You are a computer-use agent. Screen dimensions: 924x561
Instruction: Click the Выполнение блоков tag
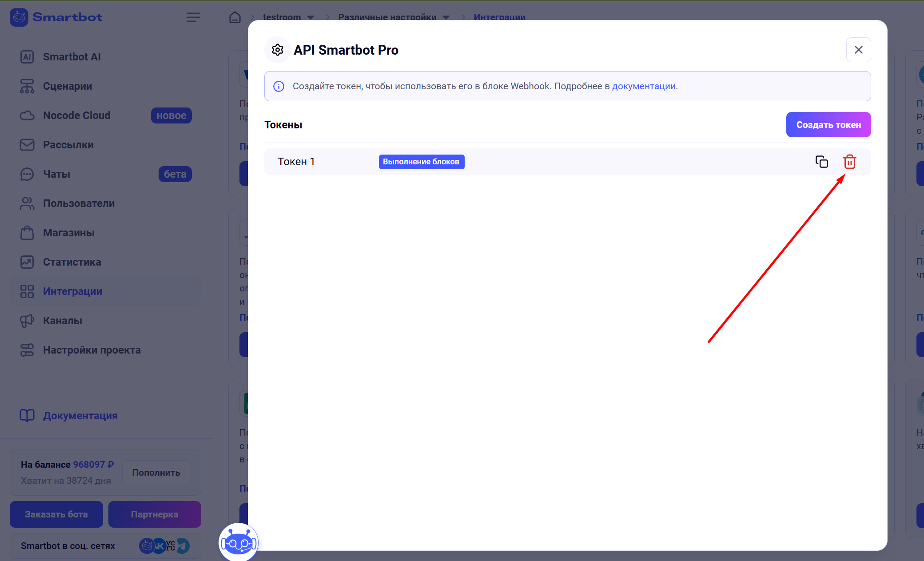point(421,162)
